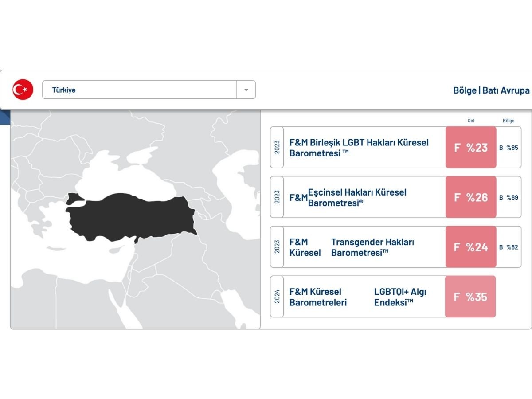Click the B %82 region score
The width and height of the screenshot is (532, 399).
coord(509,247)
